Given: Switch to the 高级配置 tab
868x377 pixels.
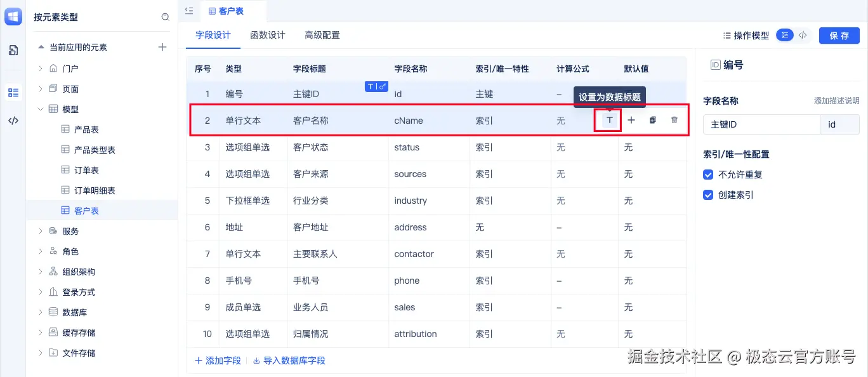Looking at the screenshot, I should click(322, 36).
